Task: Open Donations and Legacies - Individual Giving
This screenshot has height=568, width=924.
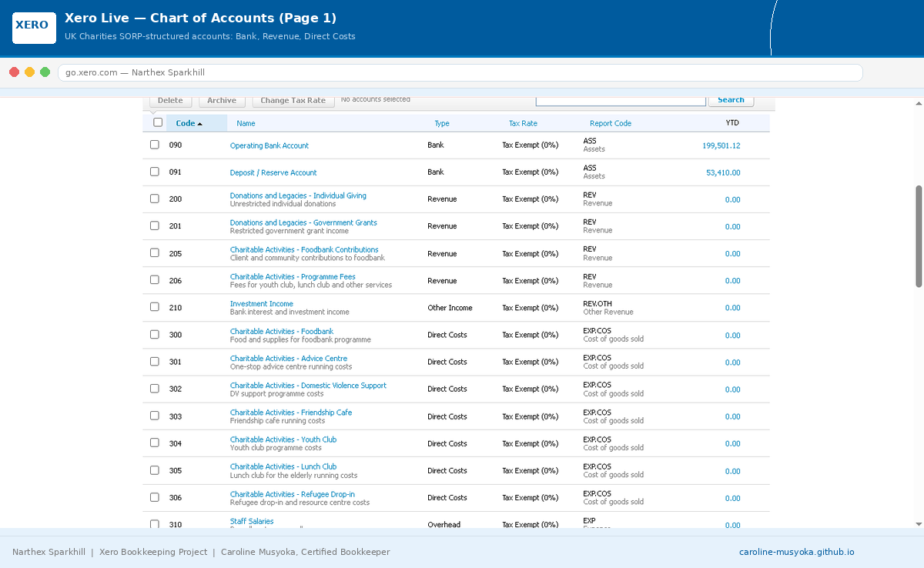Action: 298,195
